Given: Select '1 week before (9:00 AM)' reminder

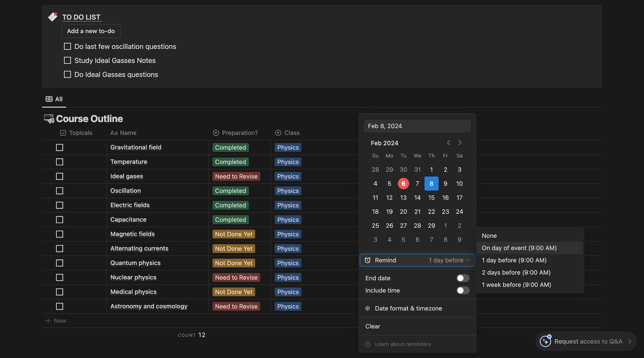Looking at the screenshot, I should pyautogui.click(x=529, y=285).
